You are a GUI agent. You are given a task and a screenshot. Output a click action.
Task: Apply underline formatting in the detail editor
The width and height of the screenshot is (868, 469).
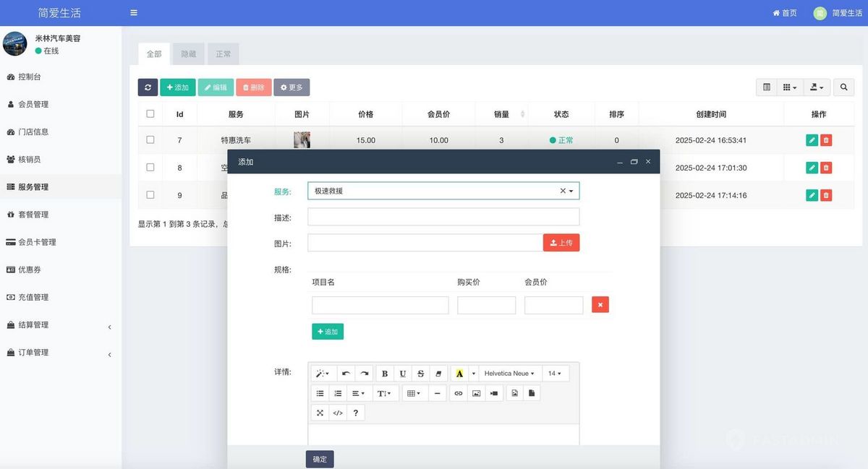click(403, 373)
